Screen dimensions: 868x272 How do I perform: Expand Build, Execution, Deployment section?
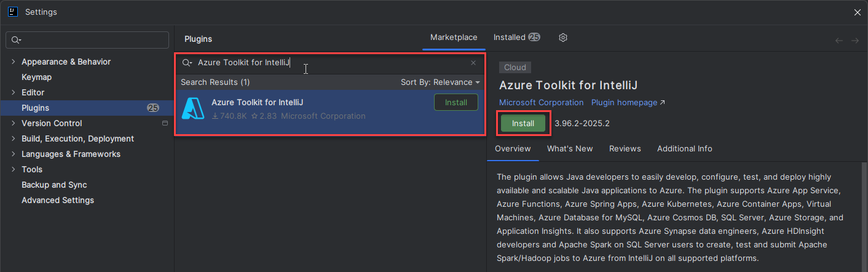[14, 138]
